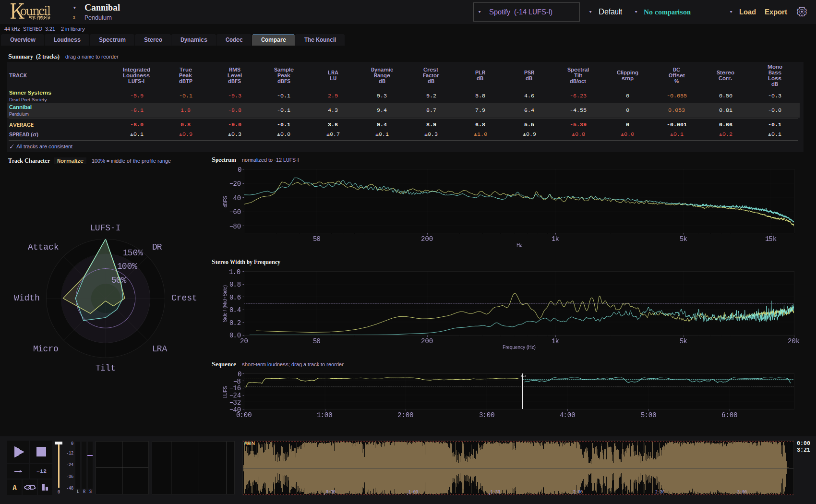Toggle Normalize in Track Character

coord(70,161)
